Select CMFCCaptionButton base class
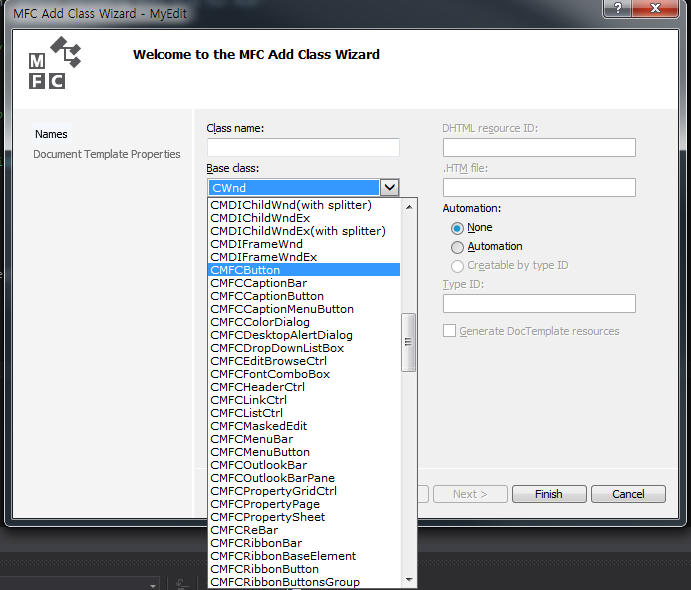This screenshot has width=691, height=590. pyautogui.click(x=304, y=296)
